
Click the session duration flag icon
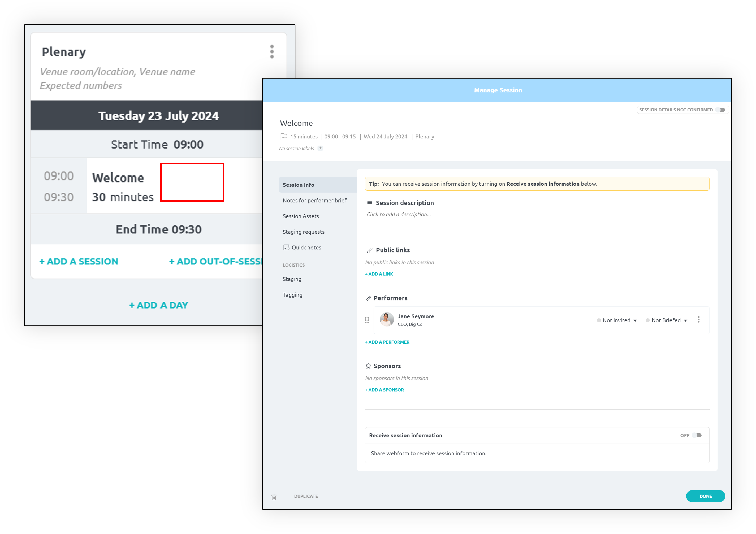pyautogui.click(x=283, y=136)
